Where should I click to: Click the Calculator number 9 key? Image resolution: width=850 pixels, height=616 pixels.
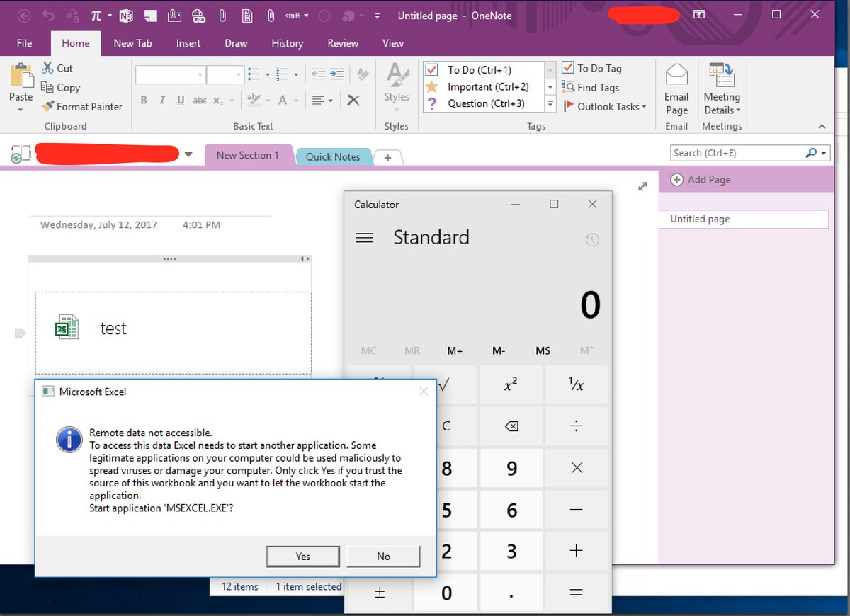[x=511, y=468]
